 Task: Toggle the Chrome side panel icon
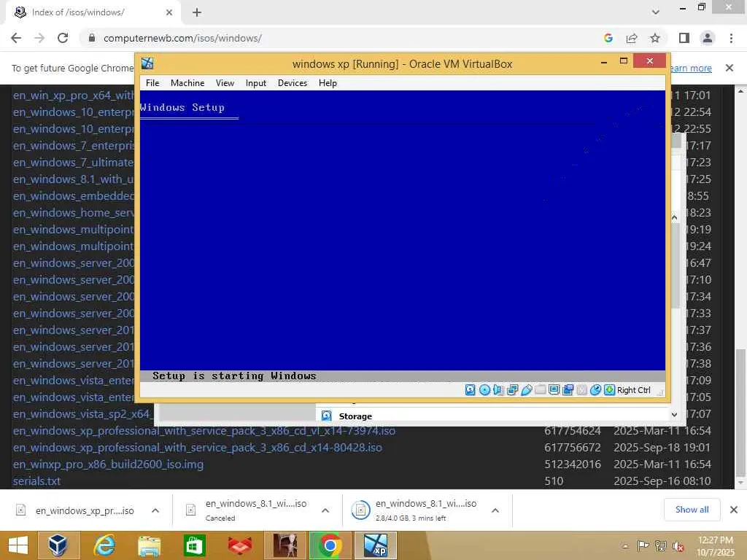684,38
